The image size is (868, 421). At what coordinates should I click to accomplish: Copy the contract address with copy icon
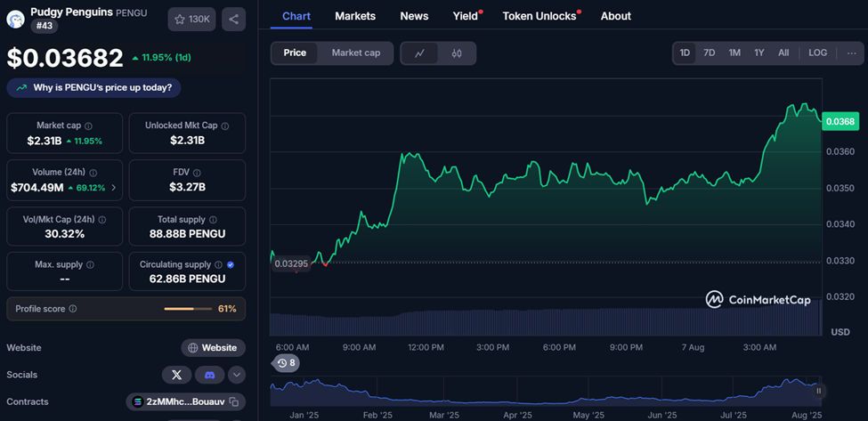234,402
